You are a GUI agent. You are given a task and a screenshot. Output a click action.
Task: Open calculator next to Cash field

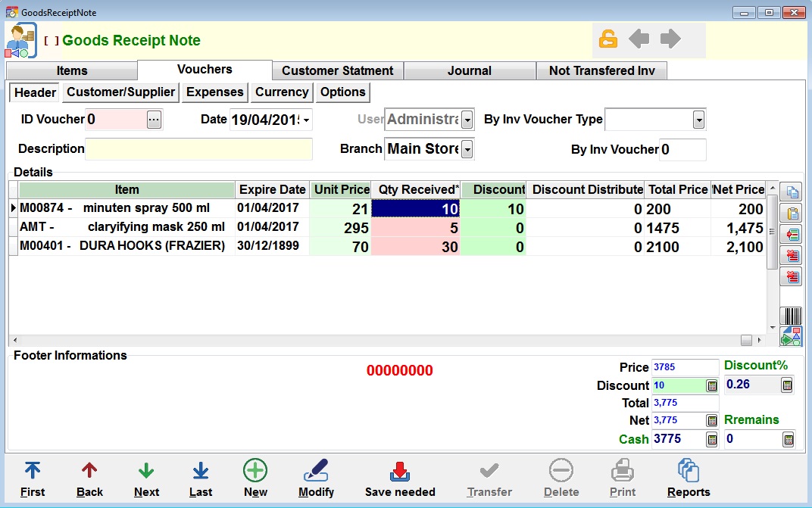point(712,439)
